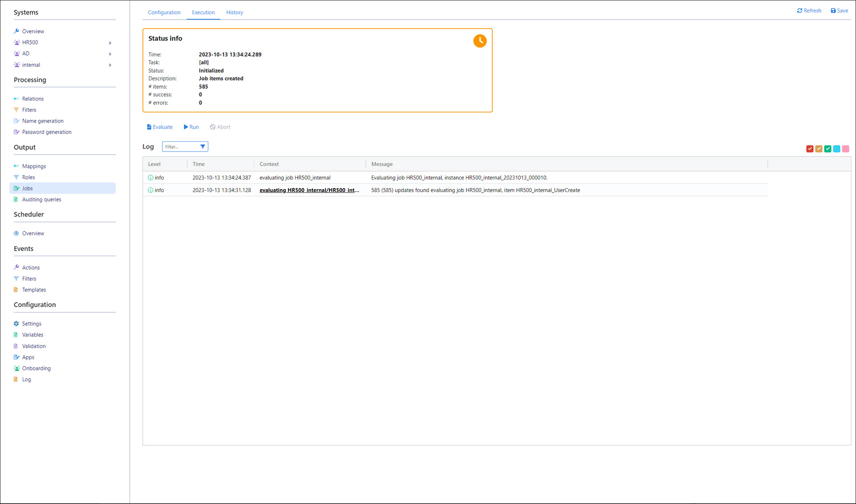The image size is (856, 504).
Task: Open the evaluating HR500_internal context link
Action: (309, 190)
